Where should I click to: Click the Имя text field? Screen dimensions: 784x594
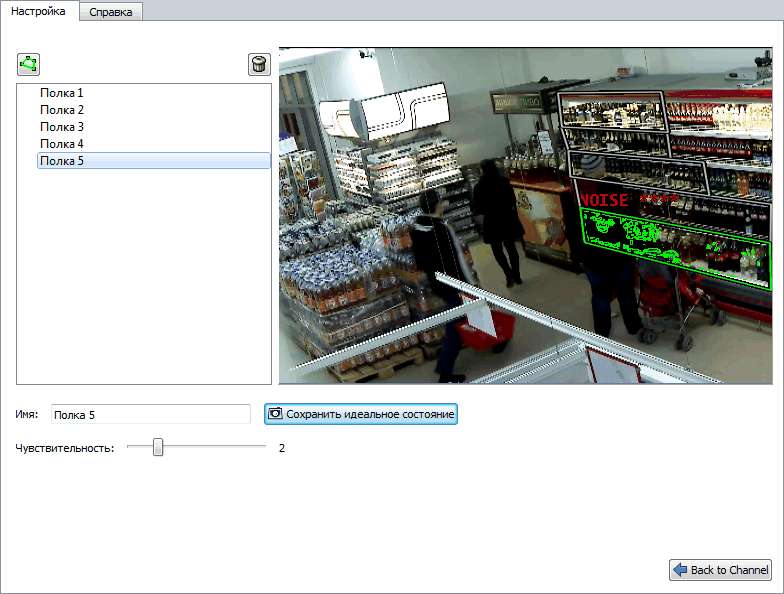click(x=150, y=414)
